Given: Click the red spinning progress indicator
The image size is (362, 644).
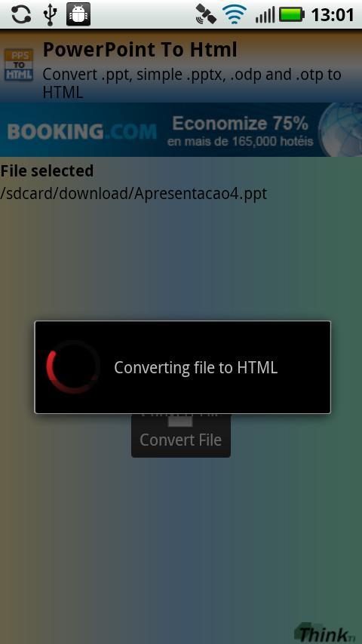Looking at the screenshot, I should click(x=73, y=366).
